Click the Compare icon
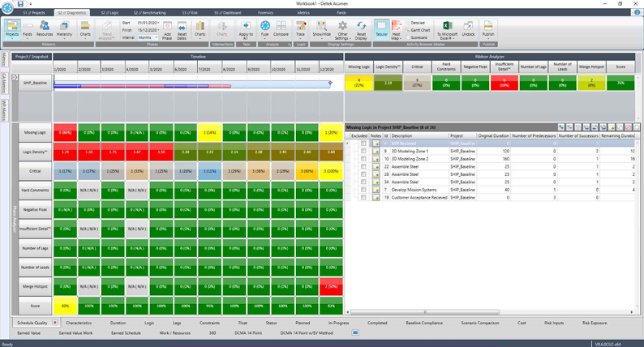644x347 pixels. tap(281, 29)
